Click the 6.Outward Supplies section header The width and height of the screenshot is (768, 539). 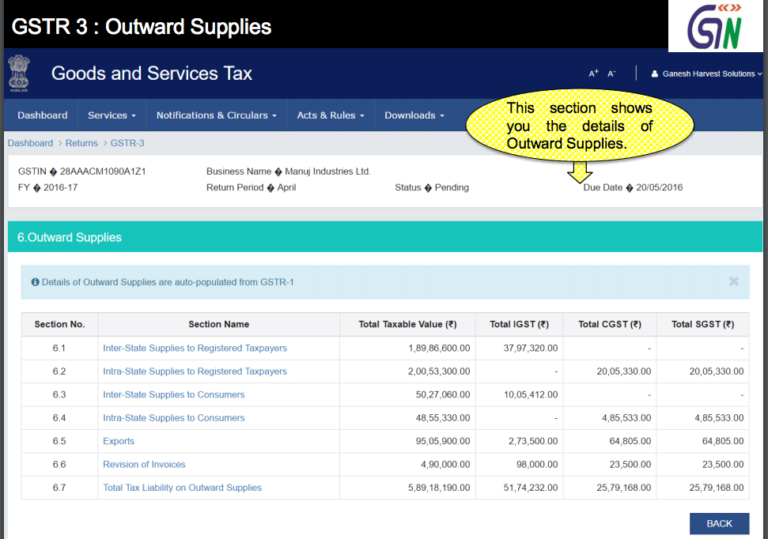pos(385,237)
